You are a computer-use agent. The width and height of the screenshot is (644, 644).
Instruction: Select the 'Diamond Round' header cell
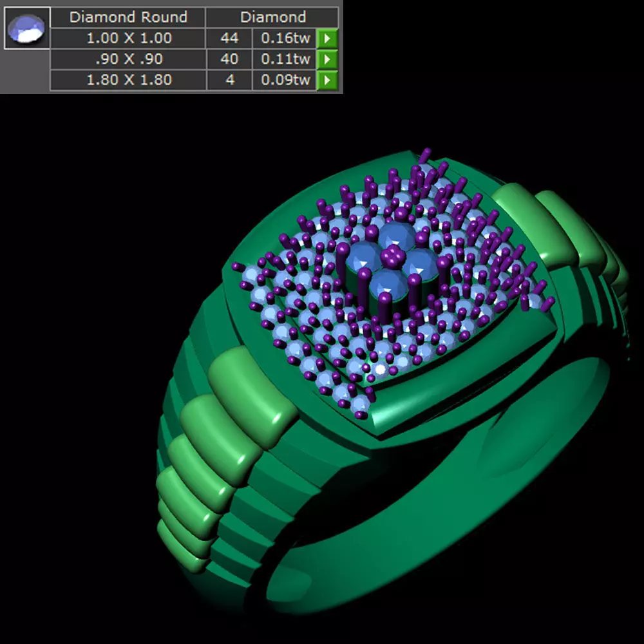tap(128, 17)
